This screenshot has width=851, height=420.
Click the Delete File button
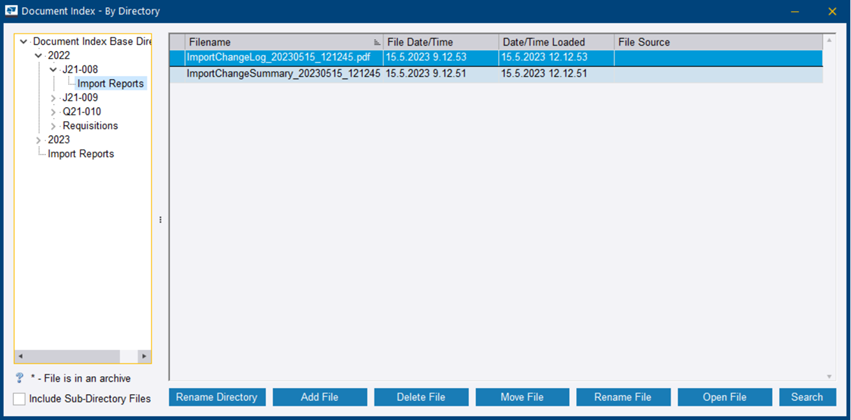pos(421,397)
